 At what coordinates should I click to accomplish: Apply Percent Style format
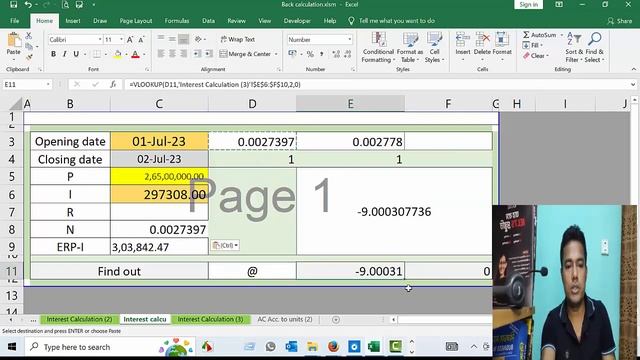(310, 54)
